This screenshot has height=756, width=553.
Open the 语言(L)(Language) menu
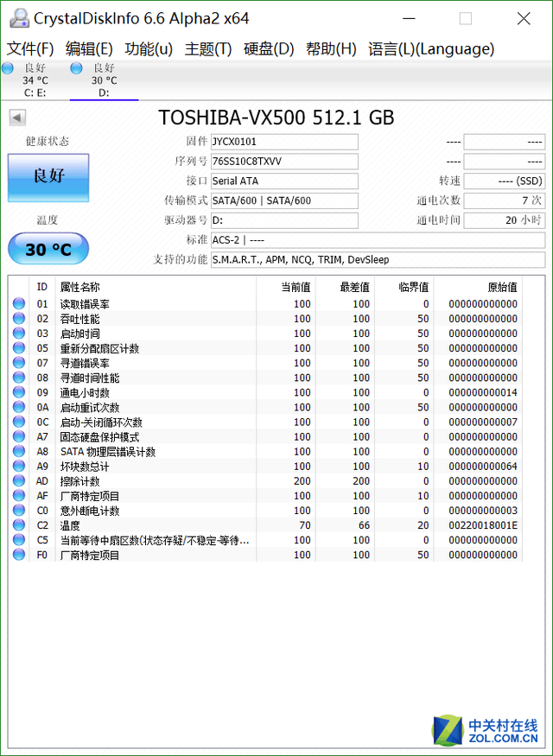[431, 49]
